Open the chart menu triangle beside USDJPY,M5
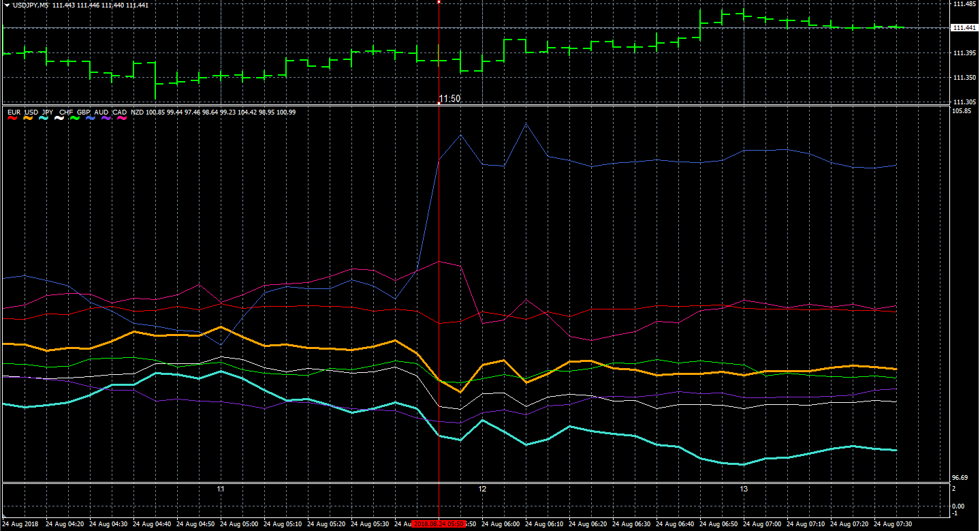980x531 pixels. 6,5
